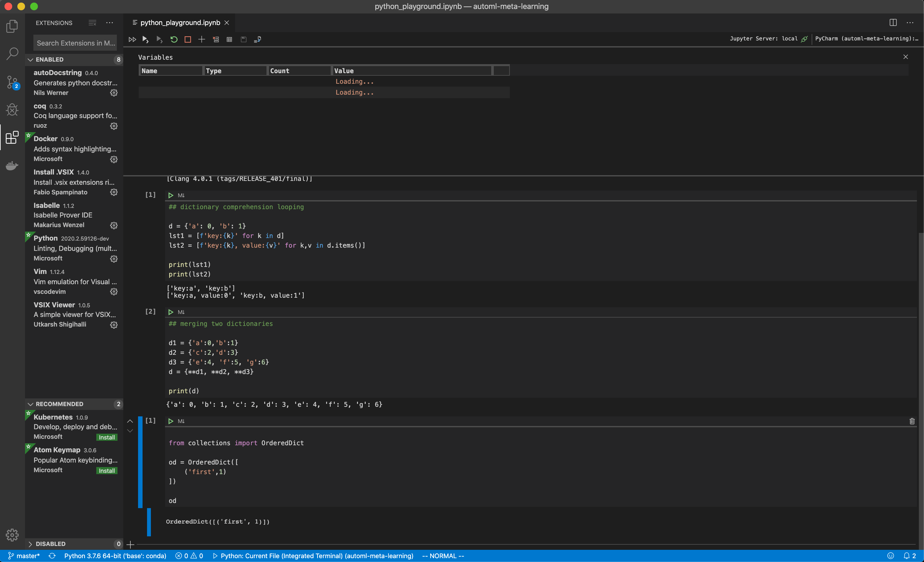Run the dictionary comprehension cell

(x=170, y=195)
